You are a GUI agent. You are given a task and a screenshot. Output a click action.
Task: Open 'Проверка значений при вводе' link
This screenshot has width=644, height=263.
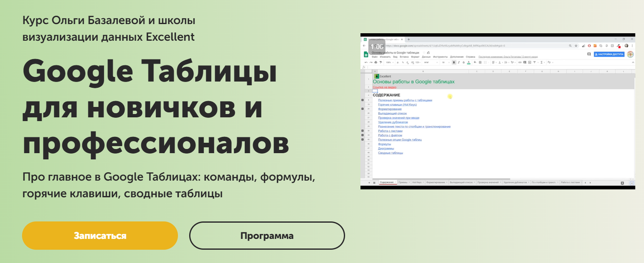tap(398, 118)
